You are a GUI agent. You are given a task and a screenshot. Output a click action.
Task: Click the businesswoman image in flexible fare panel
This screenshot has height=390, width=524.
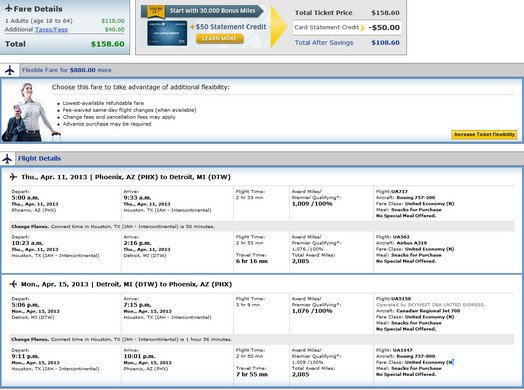30,112
